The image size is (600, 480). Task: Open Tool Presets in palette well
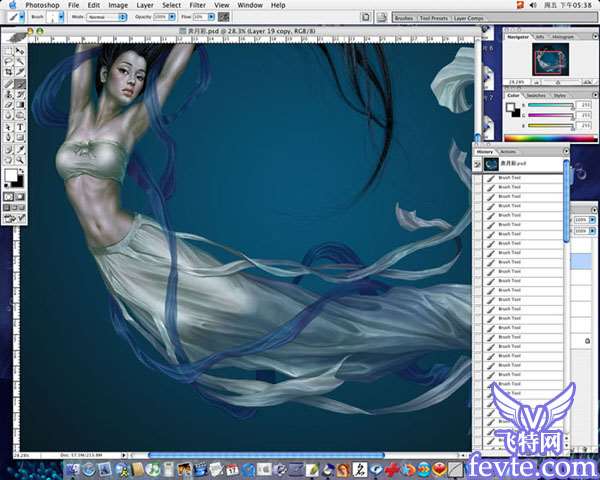click(433, 18)
